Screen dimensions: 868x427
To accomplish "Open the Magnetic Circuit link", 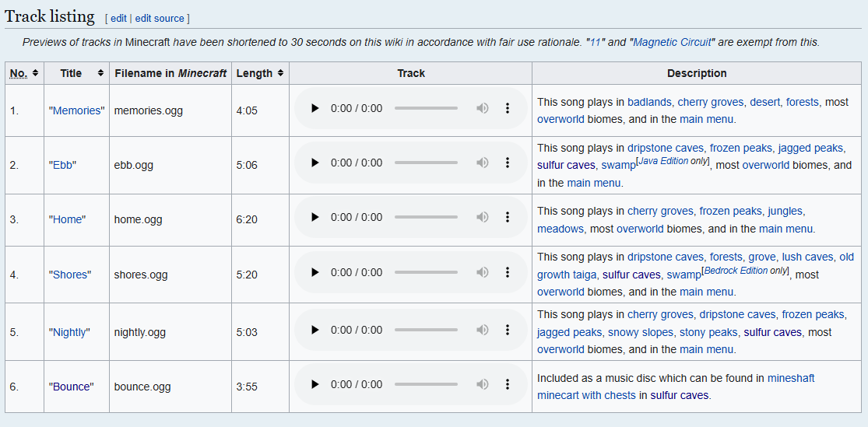I will [672, 42].
